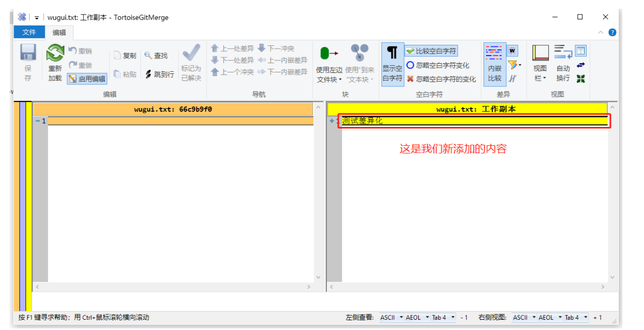This screenshot has width=644, height=330.
Task: Click 跳到行 (Go to line)
Action: 160,73
